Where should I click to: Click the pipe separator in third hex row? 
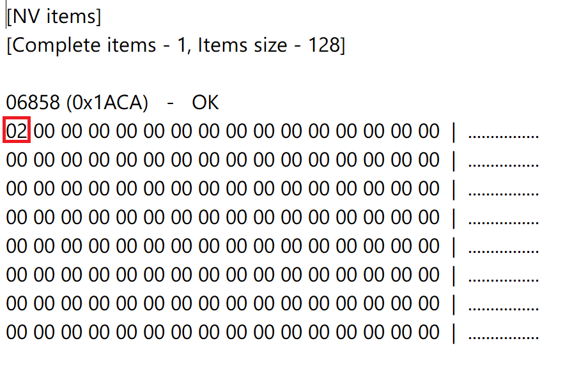(x=454, y=189)
